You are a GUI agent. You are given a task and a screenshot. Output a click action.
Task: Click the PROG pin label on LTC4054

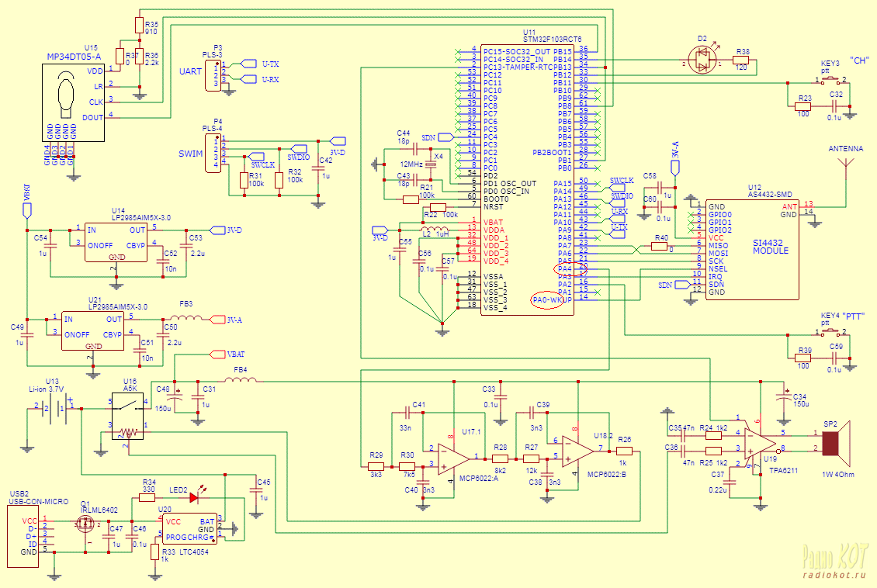(177, 537)
